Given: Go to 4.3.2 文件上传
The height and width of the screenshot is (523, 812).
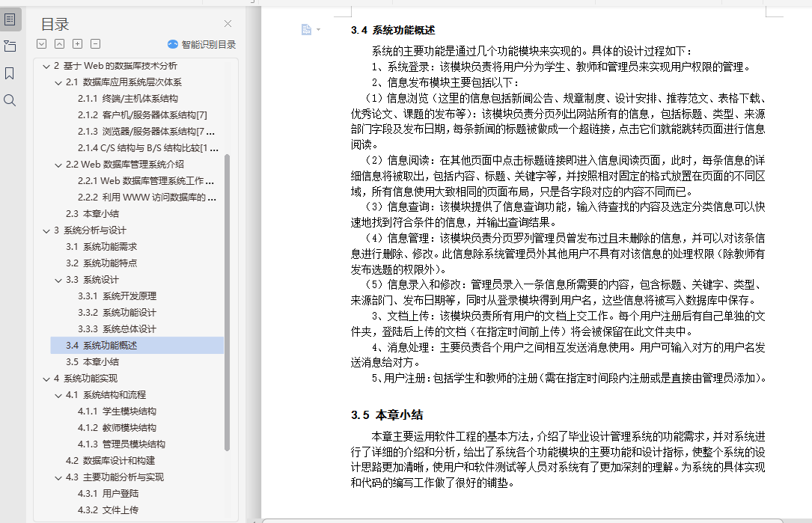Looking at the screenshot, I should (109, 510).
